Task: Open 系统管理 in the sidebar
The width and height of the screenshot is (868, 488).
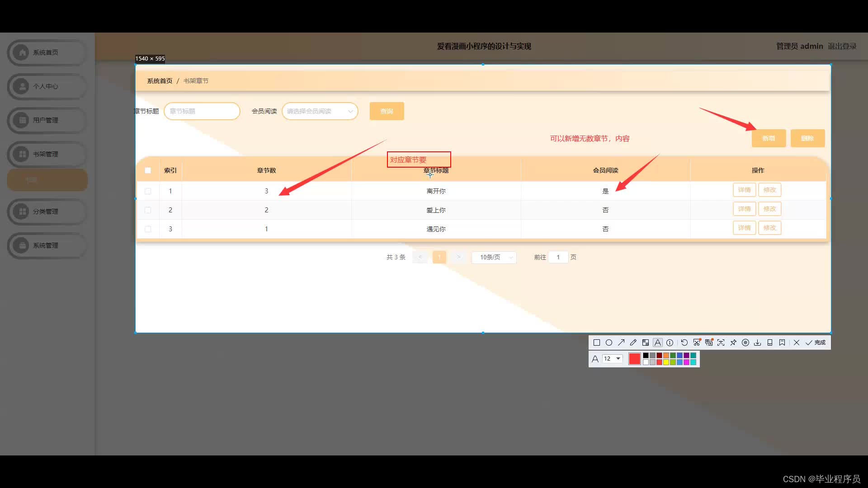Action: click(47, 245)
